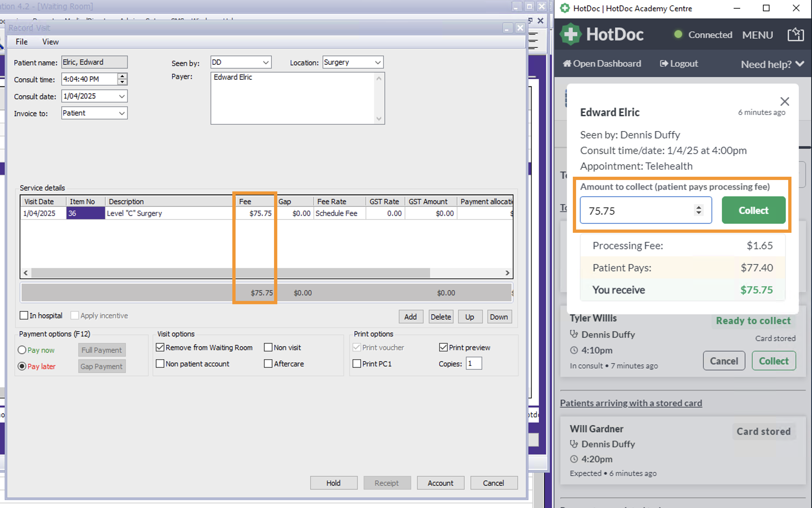Log out of HotDoc
Image resolution: width=812 pixels, height=508 pixels.
tap(679, 64)
